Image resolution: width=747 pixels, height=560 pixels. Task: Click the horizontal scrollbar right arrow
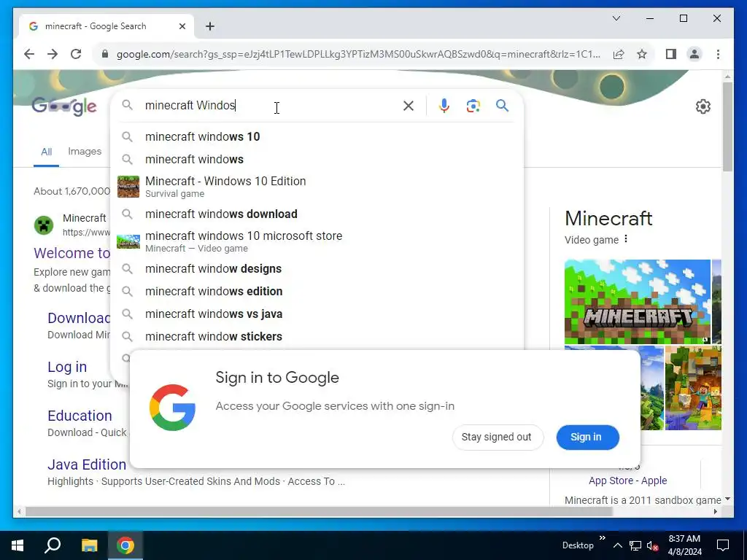715,512
